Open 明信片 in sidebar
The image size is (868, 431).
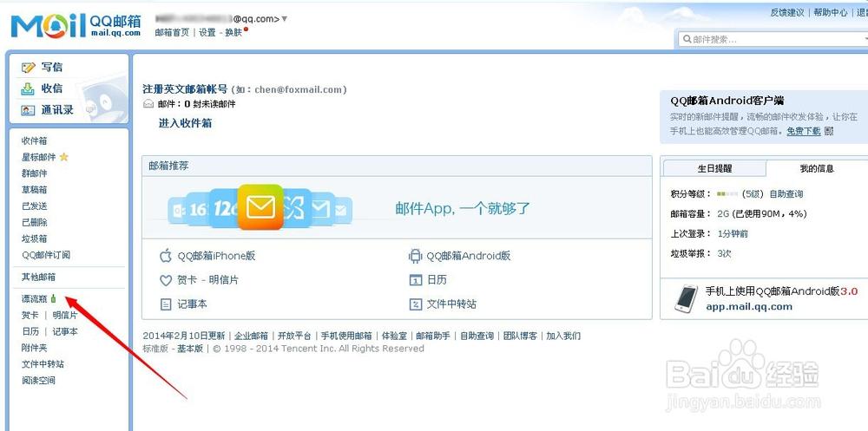(65, 316)
